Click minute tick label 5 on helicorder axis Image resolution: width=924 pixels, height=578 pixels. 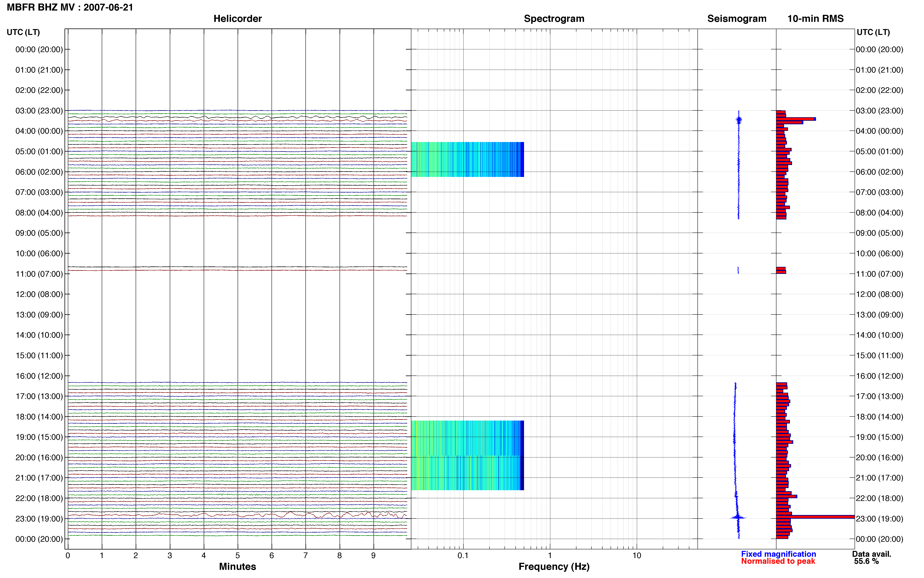pyautogui.click(x=238, y=555)
